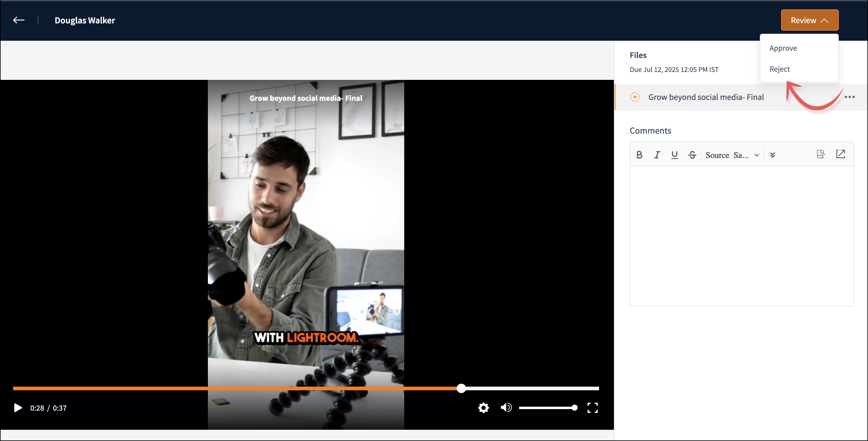Click the back arrow icon
The image size is (868, 441).
click(x=19, y=20)
